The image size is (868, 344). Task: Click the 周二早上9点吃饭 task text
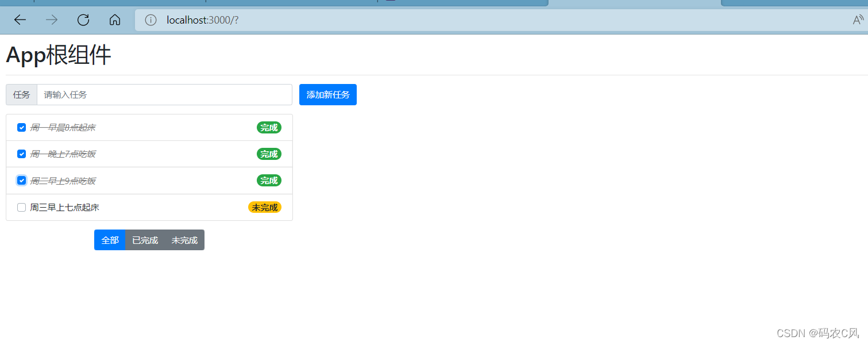tap(63, 181)
